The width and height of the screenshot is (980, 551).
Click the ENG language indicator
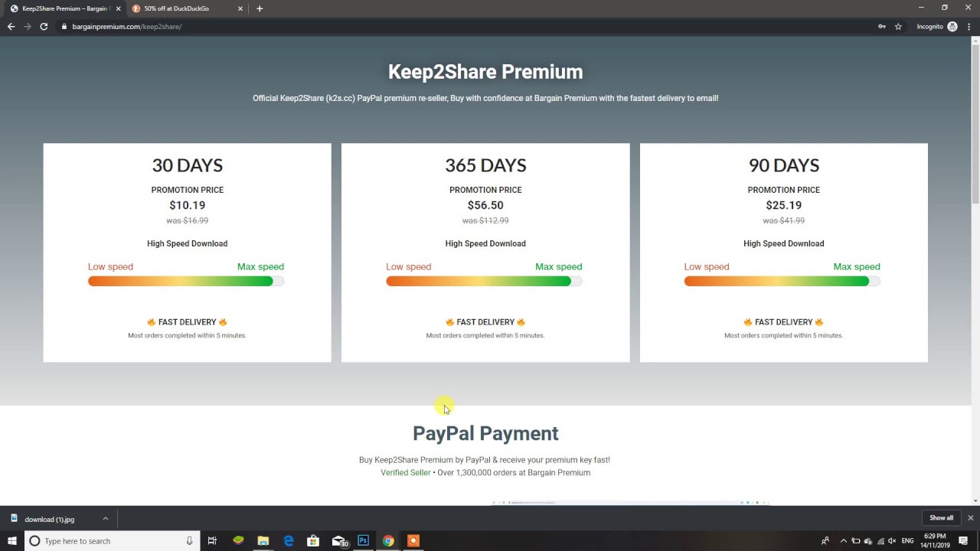coord(907,541)
